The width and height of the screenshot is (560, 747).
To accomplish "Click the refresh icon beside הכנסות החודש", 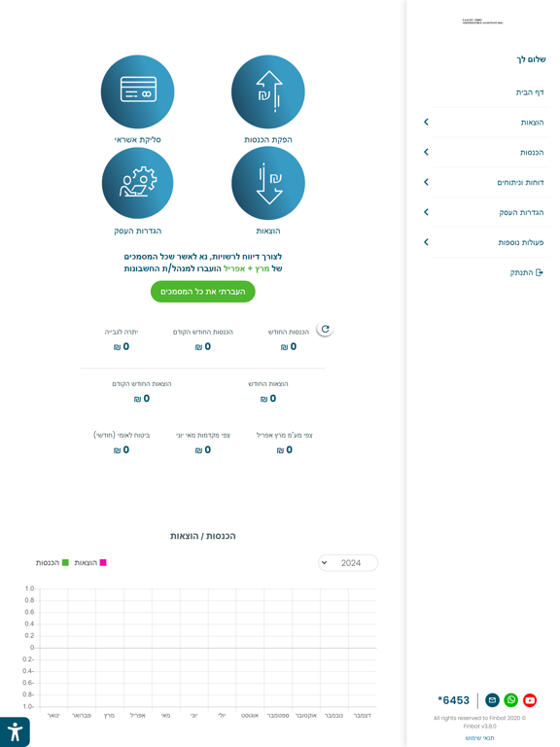I will coord(326,329).
